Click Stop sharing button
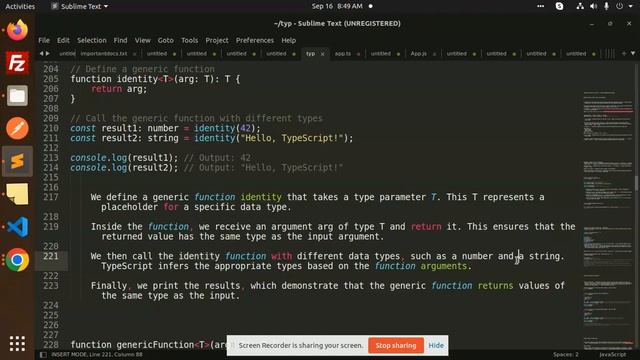 [x=396, y=345]
